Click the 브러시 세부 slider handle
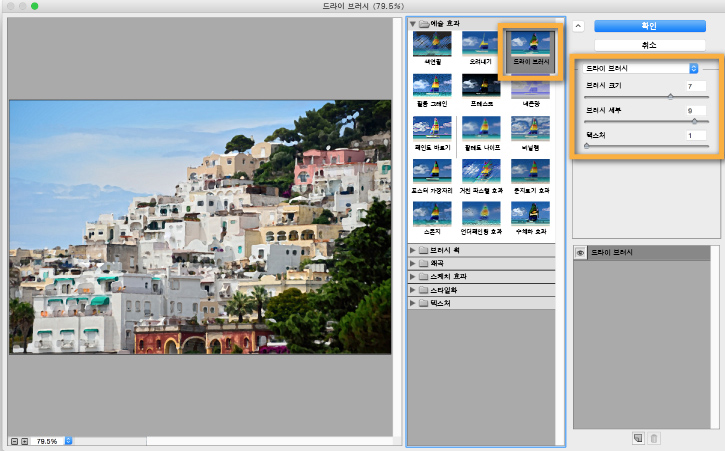This screenshot has width=725, height=451. tap(694, 121)
